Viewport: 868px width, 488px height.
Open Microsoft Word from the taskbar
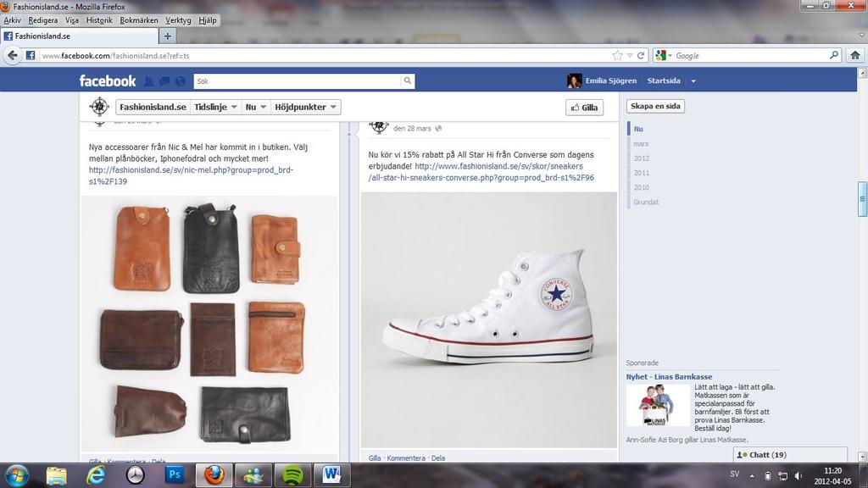coord(332,475)
